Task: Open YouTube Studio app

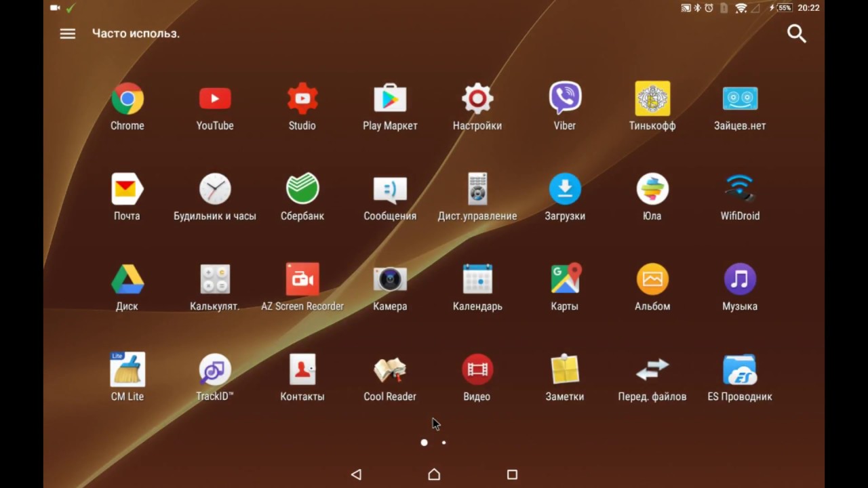Action: 302,99
